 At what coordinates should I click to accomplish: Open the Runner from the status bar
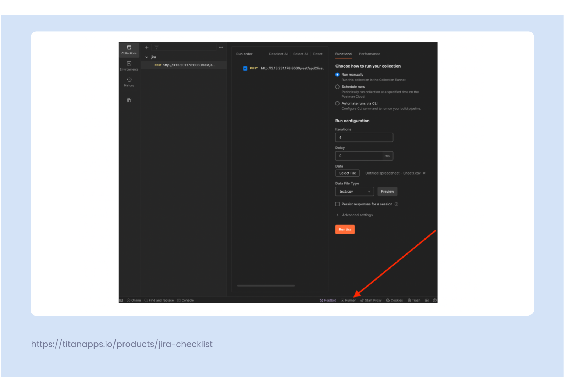coord(348,300)
